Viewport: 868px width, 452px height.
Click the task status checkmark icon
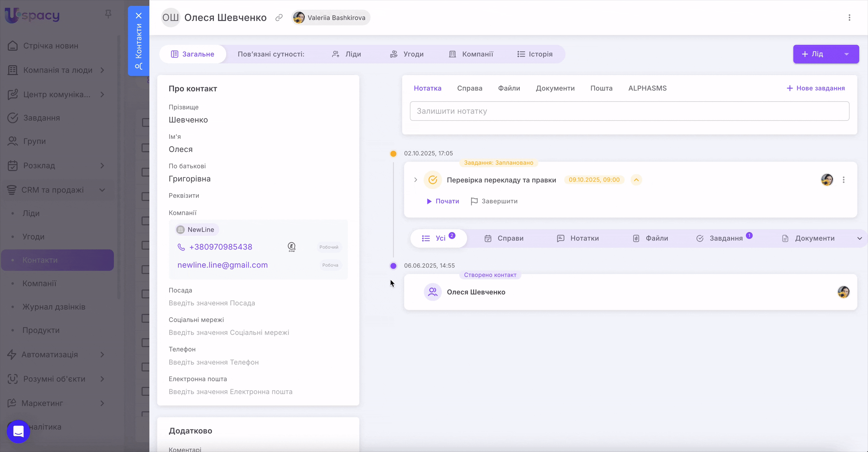pos(433,180)
